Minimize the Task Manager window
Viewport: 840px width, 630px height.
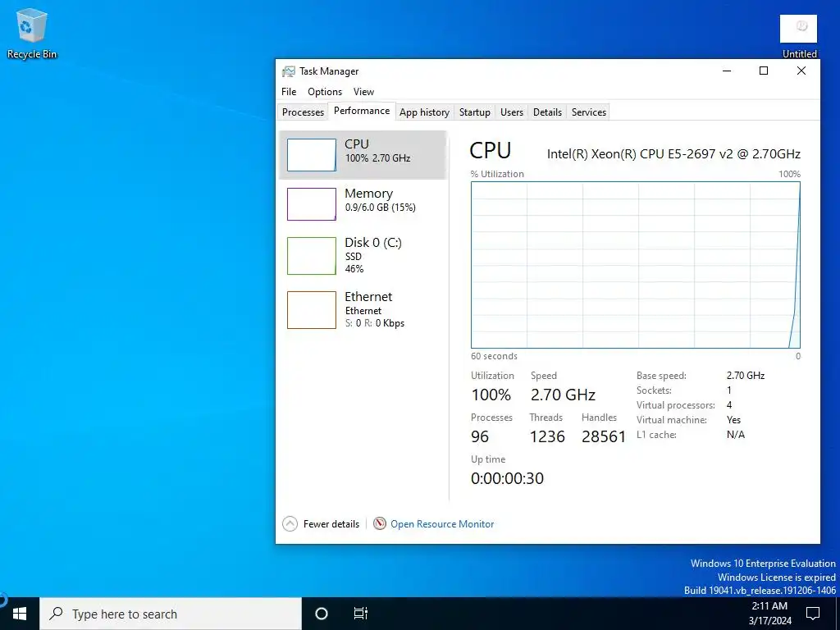click(x=727, y=71)
